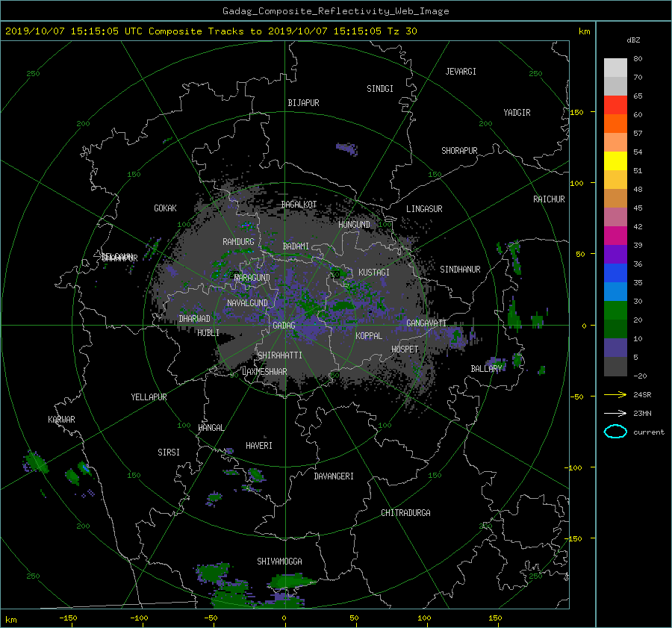Image resolution: width=672 pixels, height=628 pixels.
Task: Click the GADAG radar center label
Action: click(x=284, y=326)
